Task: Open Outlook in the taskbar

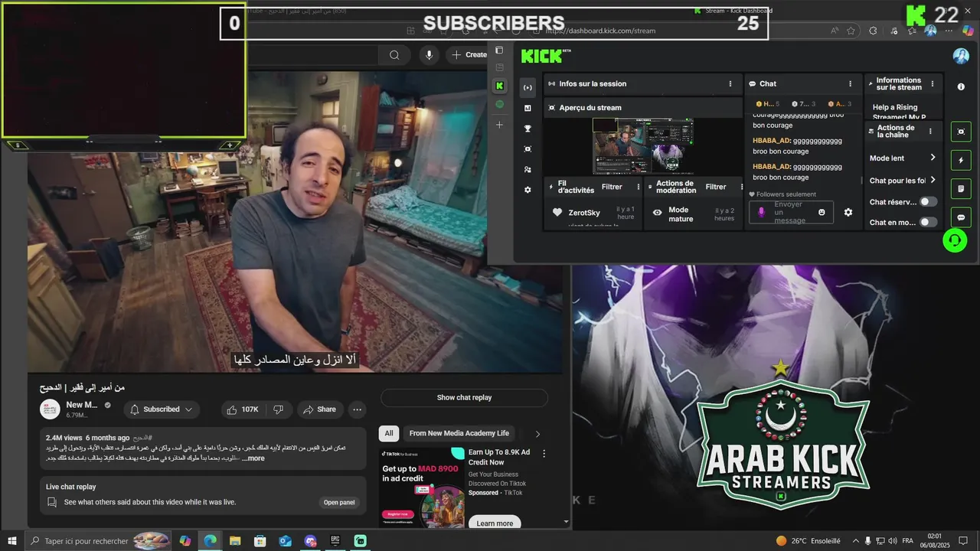Action: coord(285,541)
